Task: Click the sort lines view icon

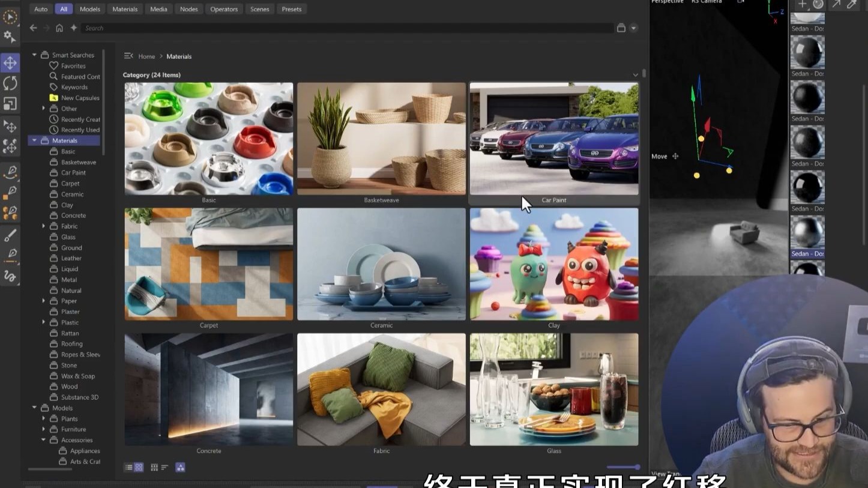Action: click(164, 467)
